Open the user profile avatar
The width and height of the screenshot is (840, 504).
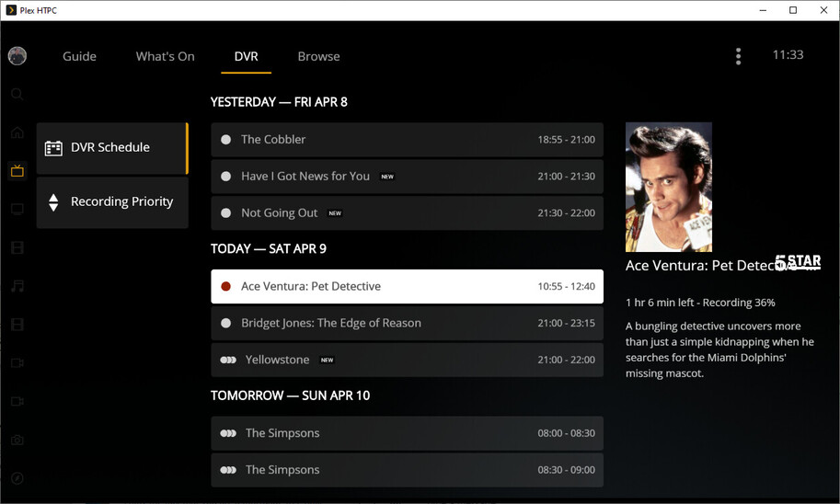coord(17,56)
